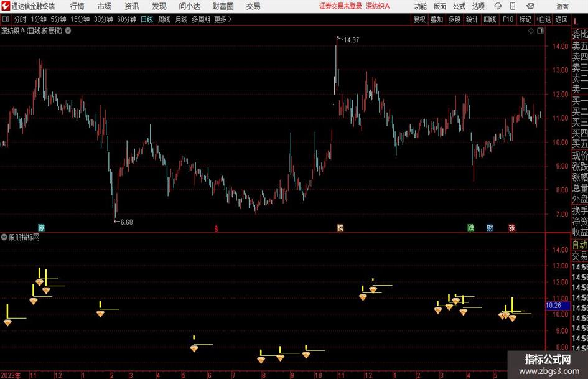The image size is (588, 379).
Task: Switch to 5分钟 period tab
Action: pyautogui.click(x=58, y=19)
